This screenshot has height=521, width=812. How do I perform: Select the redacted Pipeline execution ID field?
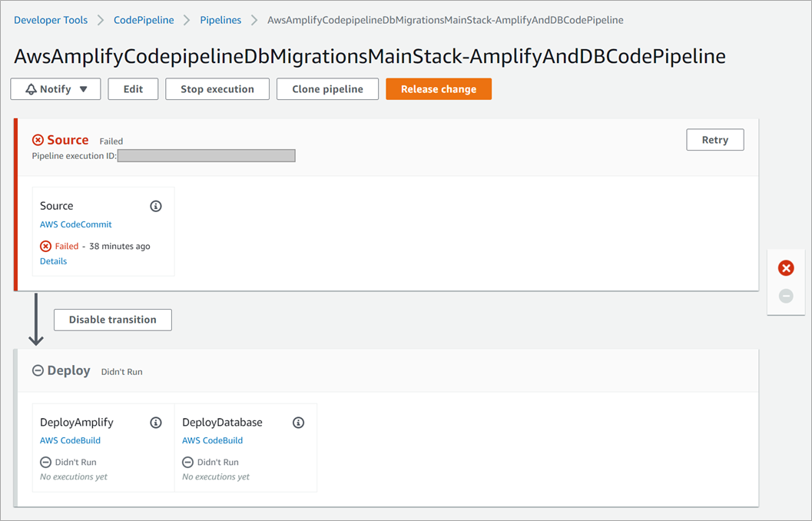tap(207, 156)
